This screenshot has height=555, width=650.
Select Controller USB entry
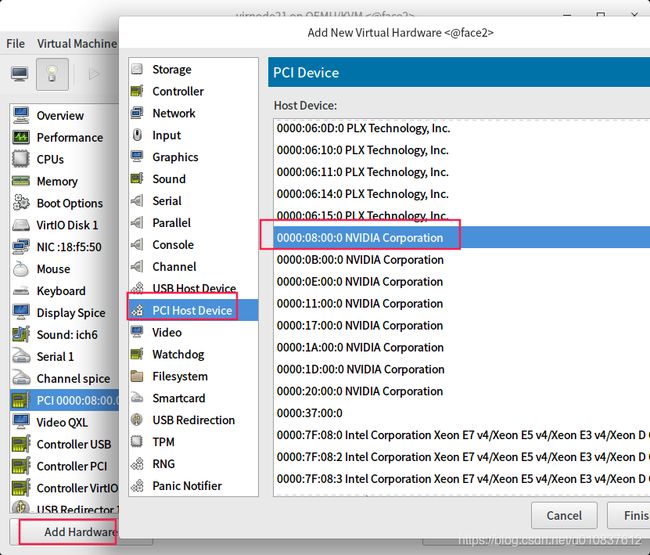coord(64,444)
